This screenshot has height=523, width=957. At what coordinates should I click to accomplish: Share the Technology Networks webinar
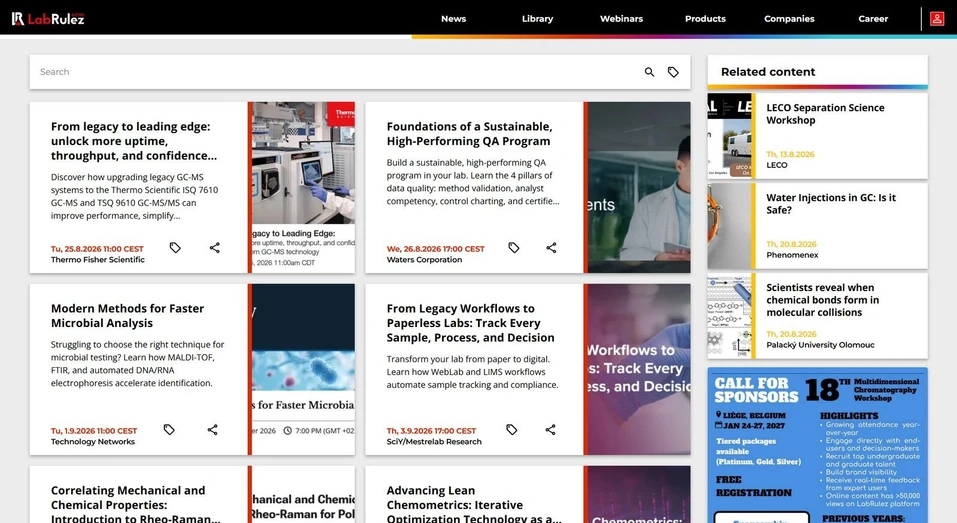pos(212,430)
